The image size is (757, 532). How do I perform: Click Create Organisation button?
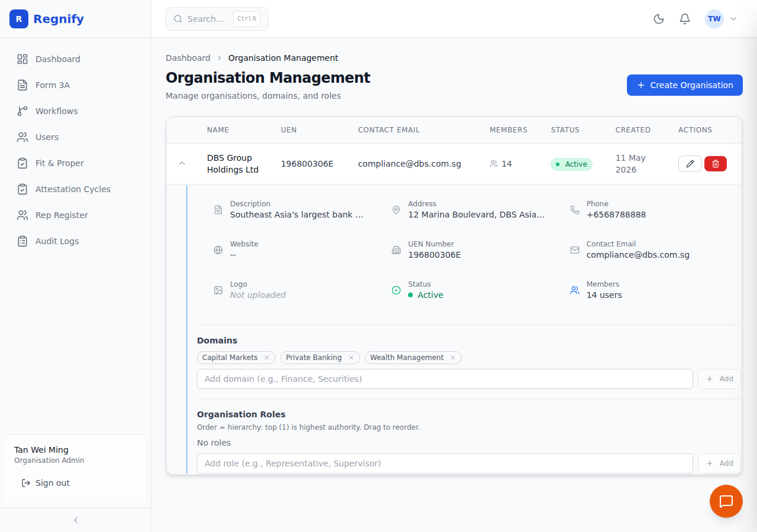[x=685, y=85]
